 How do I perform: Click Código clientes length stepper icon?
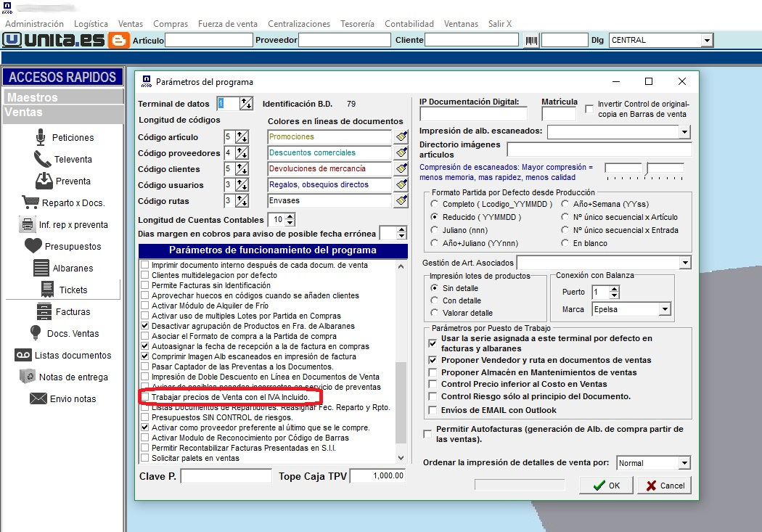pos(242,169)
